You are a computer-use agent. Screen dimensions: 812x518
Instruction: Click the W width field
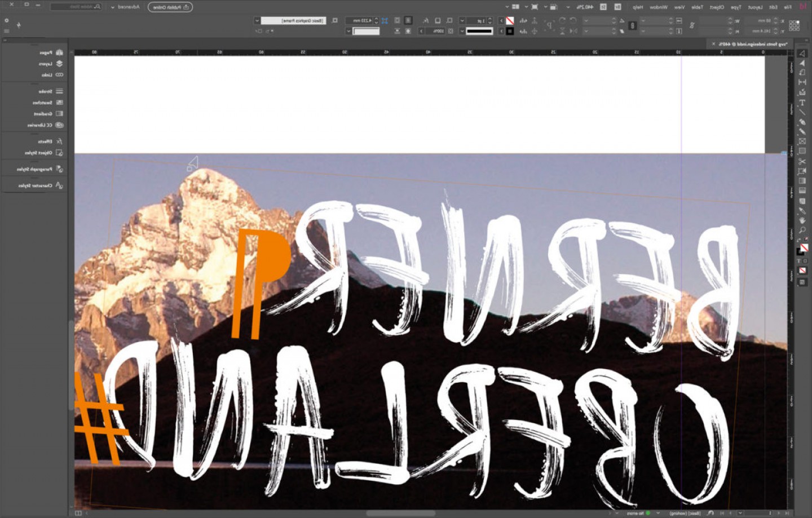pyautogui.click(x=714, y=20)
